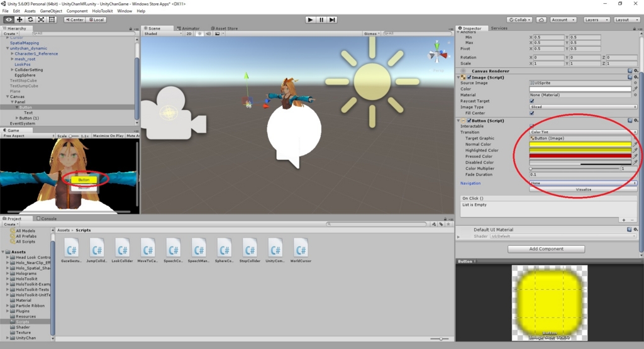Collapse Canvas in Hierarchy

point(8,97)
